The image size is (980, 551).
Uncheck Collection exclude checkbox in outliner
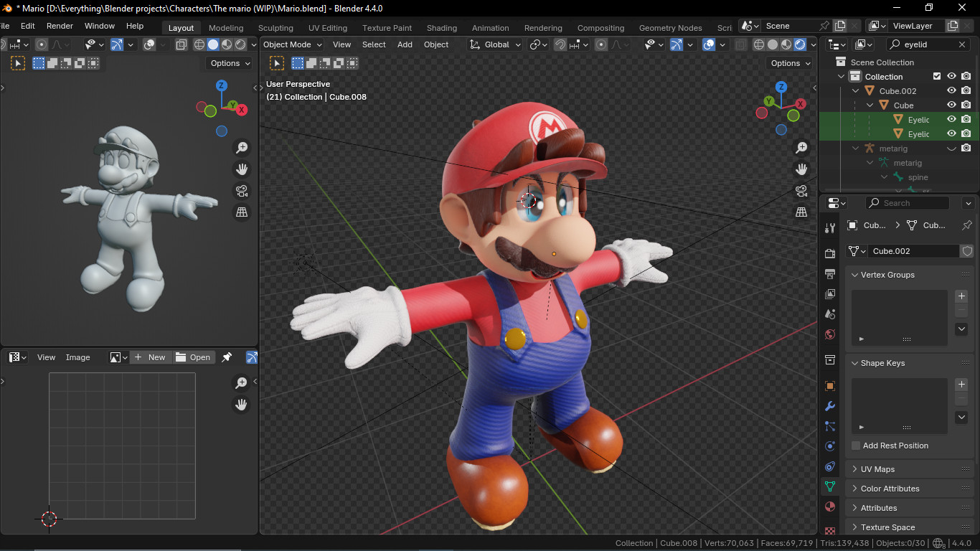tap(937, 76)
